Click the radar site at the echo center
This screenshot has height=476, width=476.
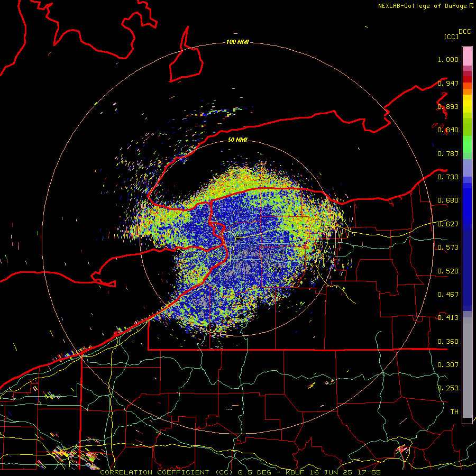237,239
